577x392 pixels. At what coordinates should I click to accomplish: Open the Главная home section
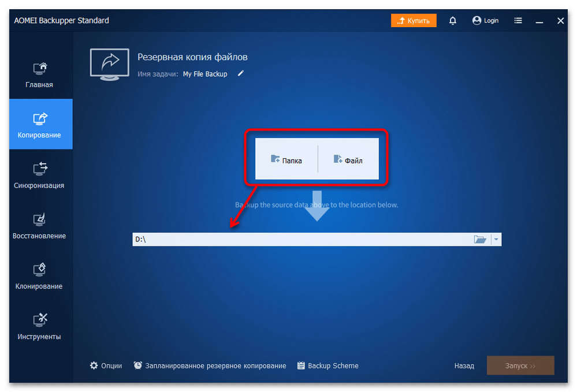tap(39, 75)
